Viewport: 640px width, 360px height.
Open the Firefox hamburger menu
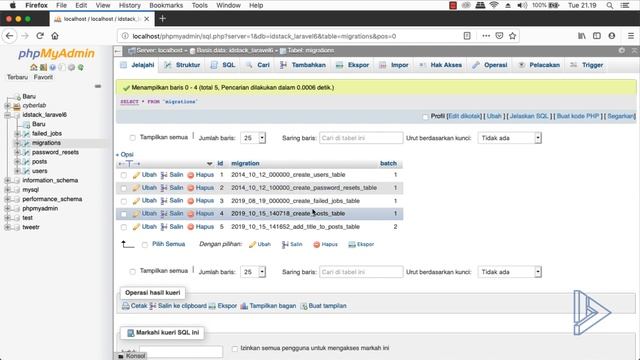tap(631, 36)
